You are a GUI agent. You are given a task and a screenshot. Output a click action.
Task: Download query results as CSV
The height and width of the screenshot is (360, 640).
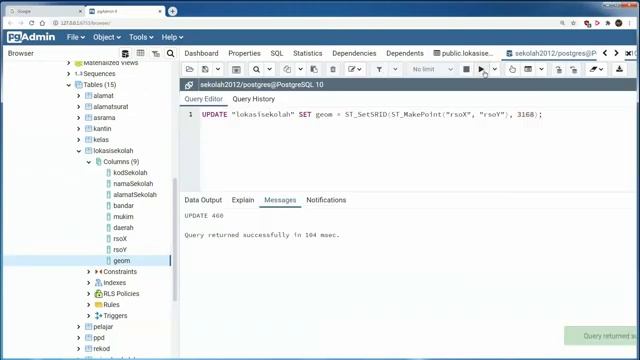(x=619, y=69)
